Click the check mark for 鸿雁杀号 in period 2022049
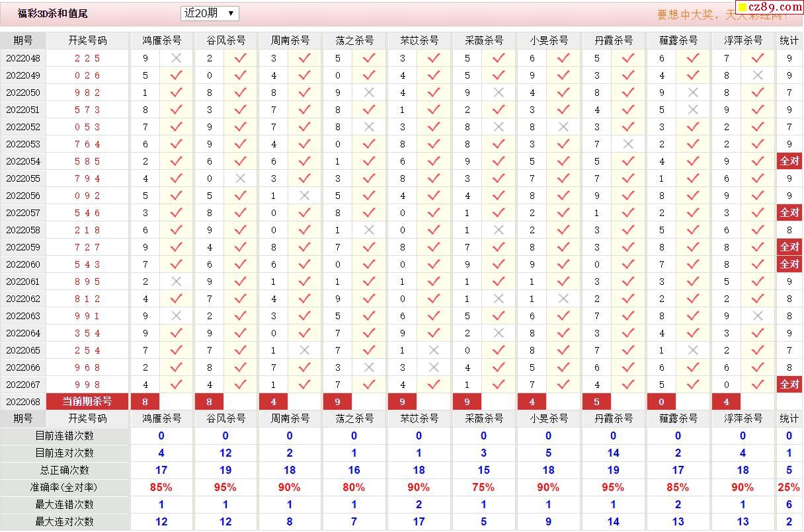Image resolution: width=804 pixels, height=532 pixels. tap(176, 75)
